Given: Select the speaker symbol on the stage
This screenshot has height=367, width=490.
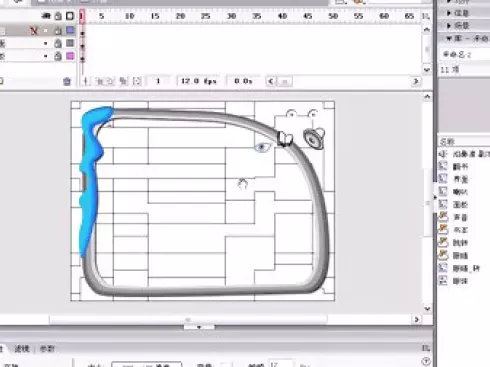Looking at the screenshot, I should tap(314, 138).
